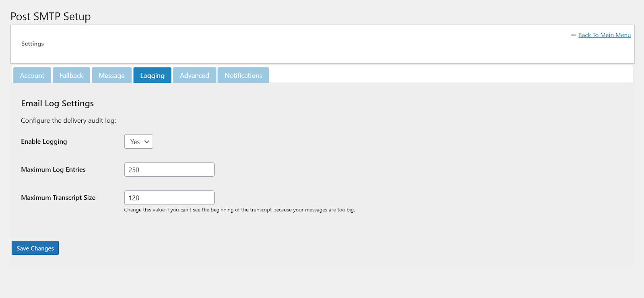This screenshot has width=644, height=298.
Task: Go to the Advanced tab
Action: point(194,75)
